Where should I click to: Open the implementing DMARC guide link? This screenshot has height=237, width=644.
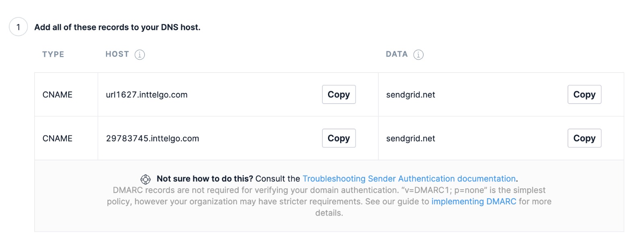click(x=473, y=202)
